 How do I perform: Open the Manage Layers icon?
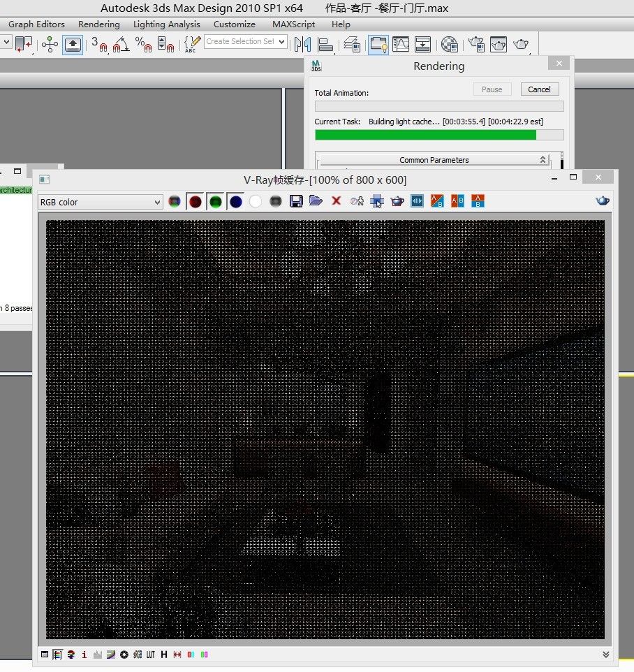pos(352,44)
